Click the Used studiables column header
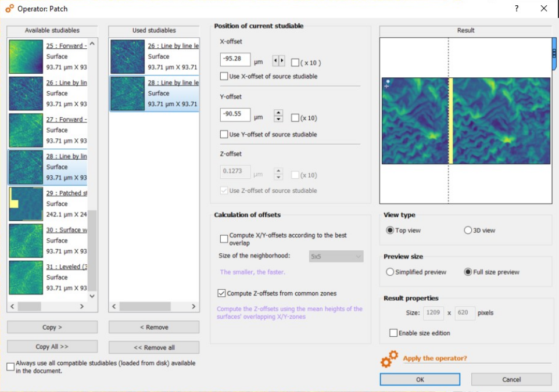559x392 pixels. 154,31
